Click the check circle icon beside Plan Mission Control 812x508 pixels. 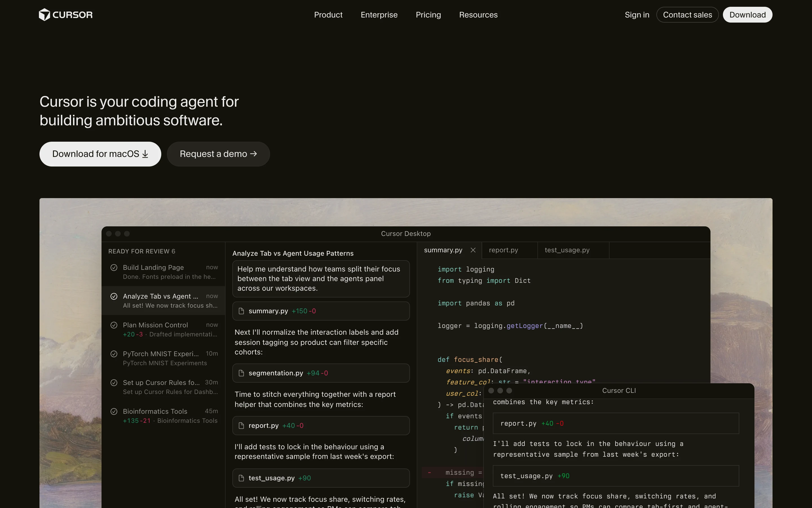pyautogui.click(x=114, y=325)
